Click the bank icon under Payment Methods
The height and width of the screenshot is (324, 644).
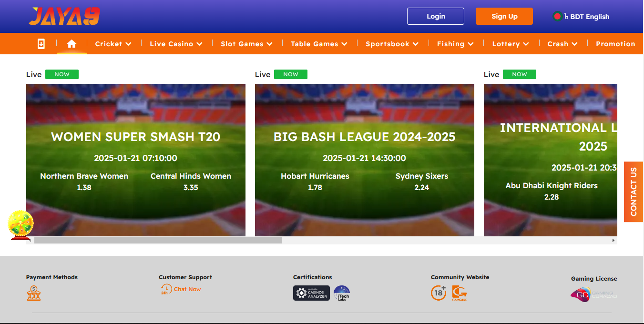[x=33, y=293]
